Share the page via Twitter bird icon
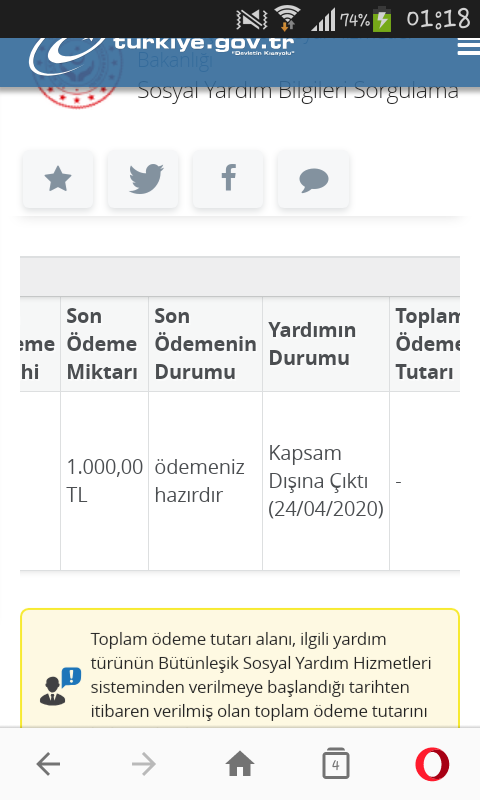The image size is (480, 800). [143, 179]
